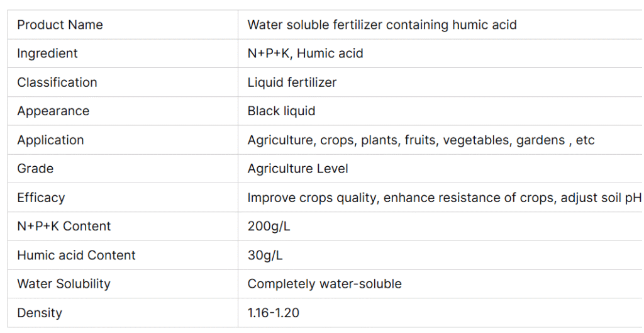Viewport: 644px width, 333px height.
Task: Select the "Water soluble fertilizer containing humic acid" text
Action: pos(382,25)
